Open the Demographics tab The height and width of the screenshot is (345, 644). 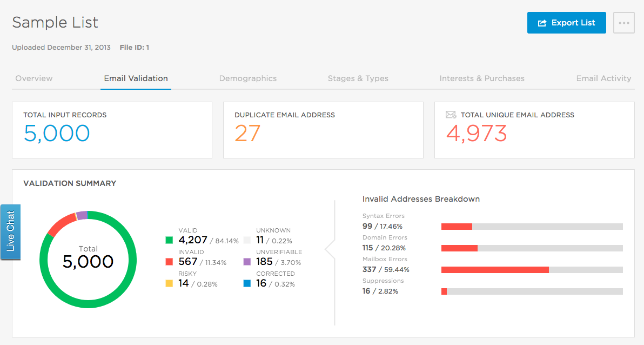click(247, 78)
